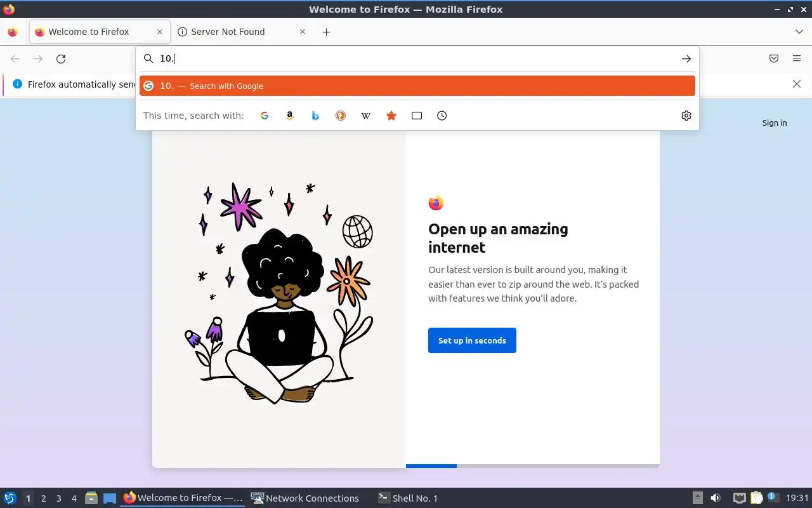Click the Firefox View pinned icon

pos(13,32)
